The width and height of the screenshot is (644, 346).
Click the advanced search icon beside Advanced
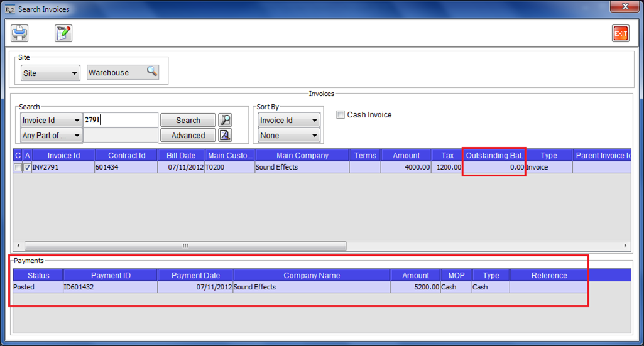[x=225, y=135]
